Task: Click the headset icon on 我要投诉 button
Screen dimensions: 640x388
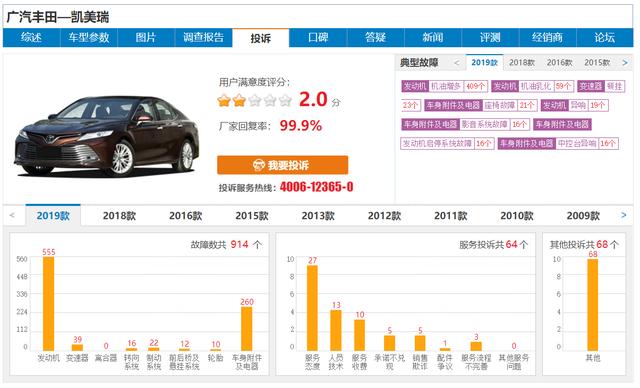Action: point(259,165)
